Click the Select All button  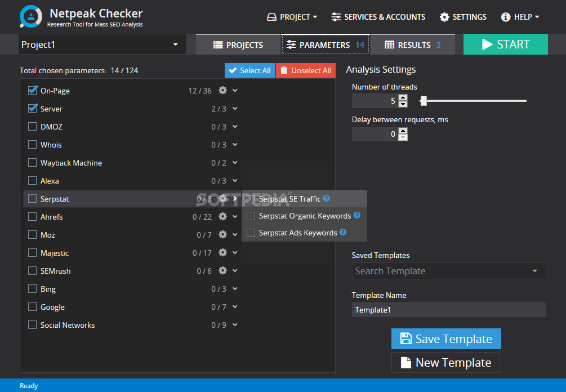coord(250,70)
